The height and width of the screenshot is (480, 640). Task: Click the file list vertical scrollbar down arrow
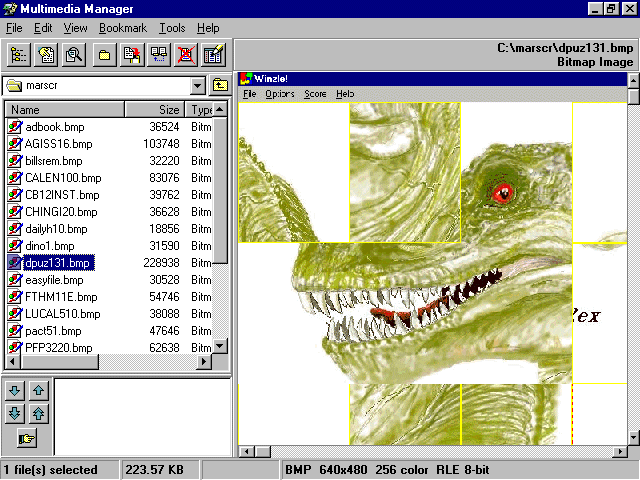coord(222,346)
